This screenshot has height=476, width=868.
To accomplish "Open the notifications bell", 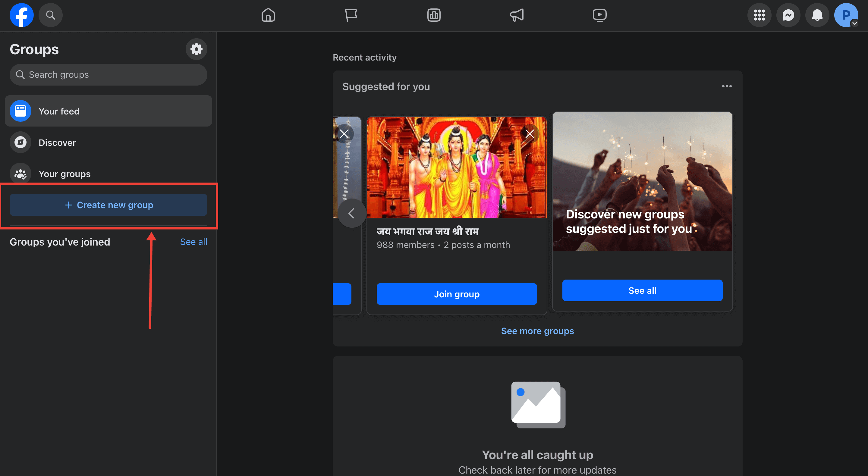I will click(x=817, y=15).
